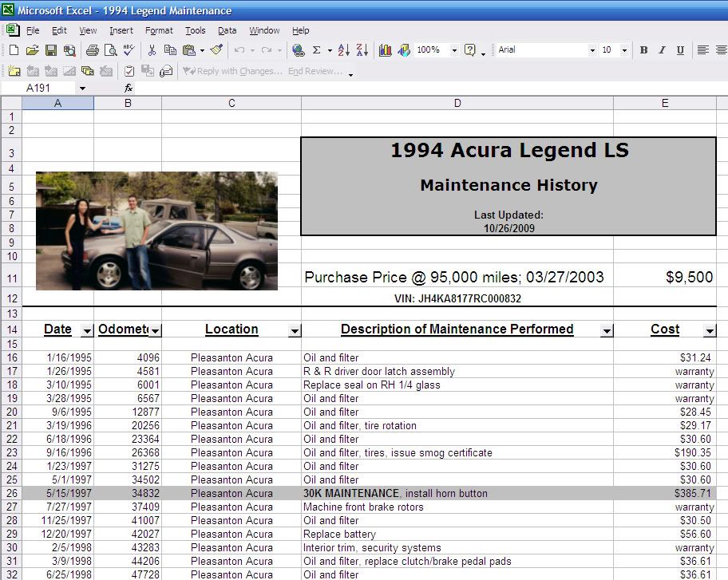This screenshot has height=580, width=728.
Task: Click into the formula bar
Action: pos(429,89)
